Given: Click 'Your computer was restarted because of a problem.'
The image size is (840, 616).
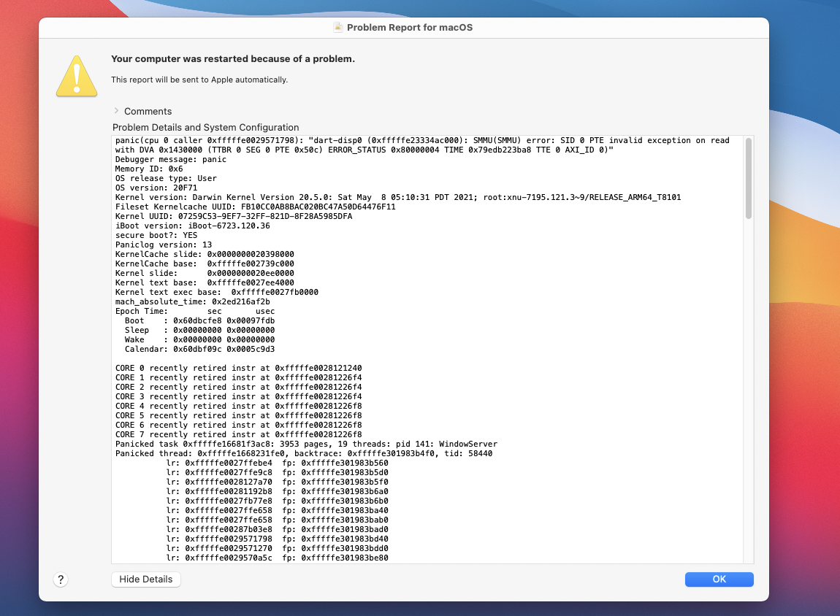Looking at the screenshot, I should (233, 59).
